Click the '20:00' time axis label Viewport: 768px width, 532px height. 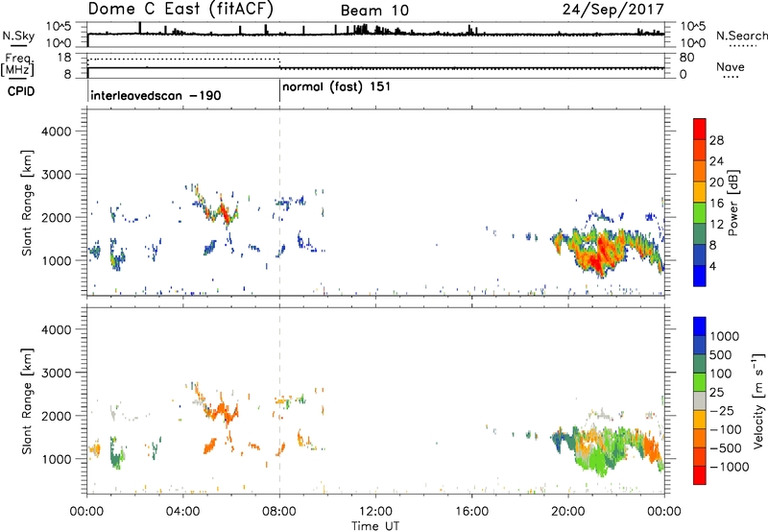pos(567,512)
